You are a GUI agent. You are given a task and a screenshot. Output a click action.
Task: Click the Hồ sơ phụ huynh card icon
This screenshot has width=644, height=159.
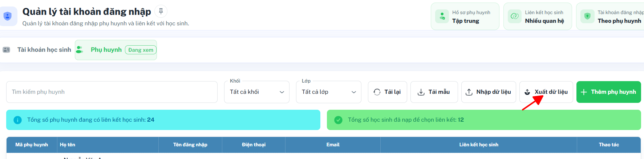point(442,16)
